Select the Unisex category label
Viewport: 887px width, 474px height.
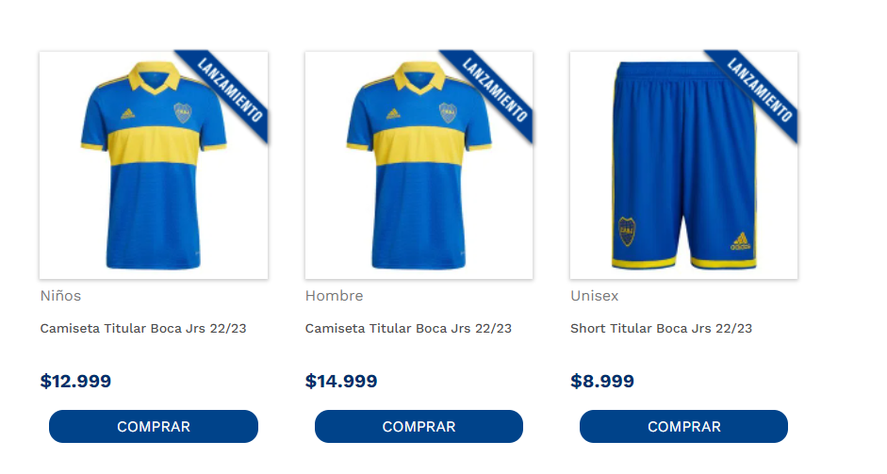(594, 295)
